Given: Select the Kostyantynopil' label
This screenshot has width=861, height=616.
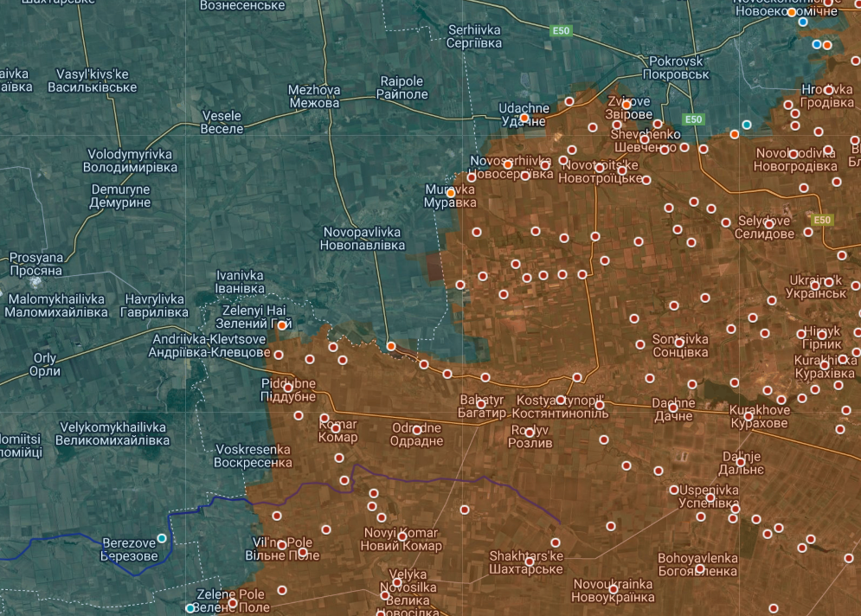Looking at the screenshot, I should coord(560,407).
